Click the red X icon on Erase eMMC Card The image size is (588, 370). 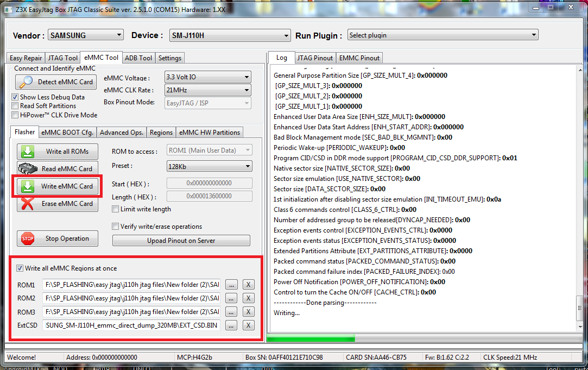27,204
